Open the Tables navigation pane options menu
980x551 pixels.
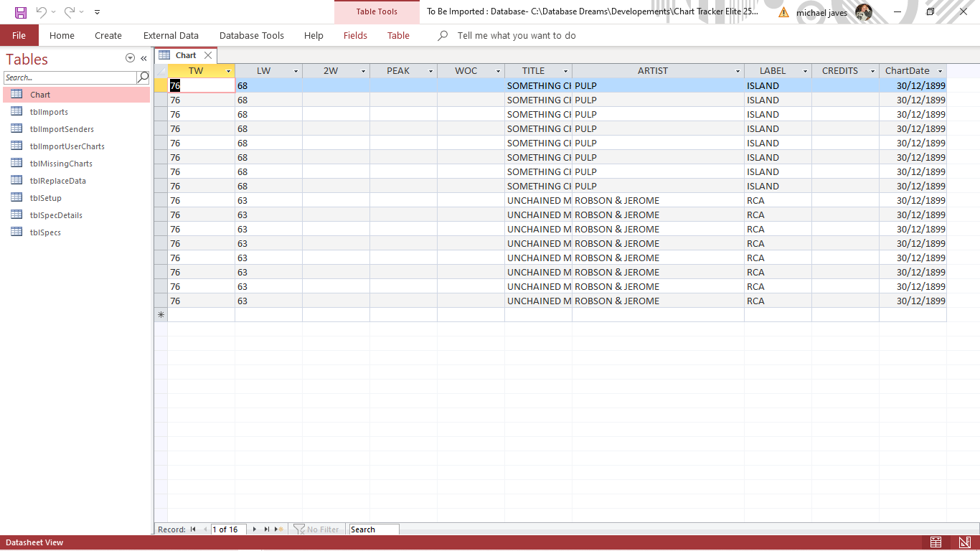(x=130, y=58)
